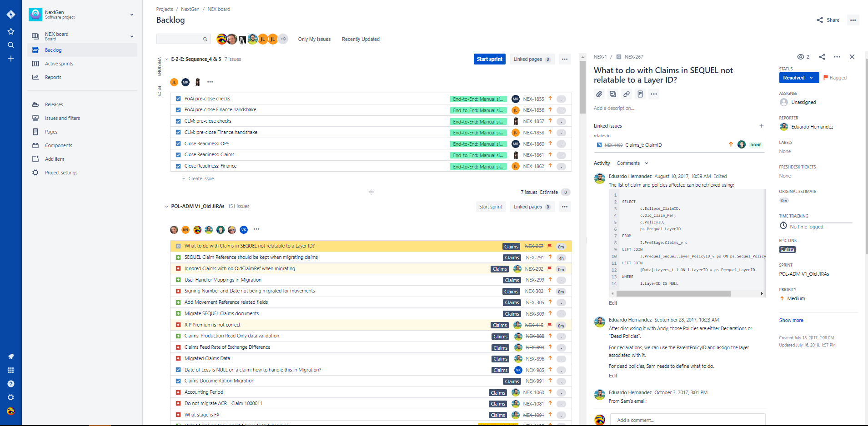Select the Only My Issues filter
The width and height of the screenshot is (868, 426).
click(x=314, y=39)
